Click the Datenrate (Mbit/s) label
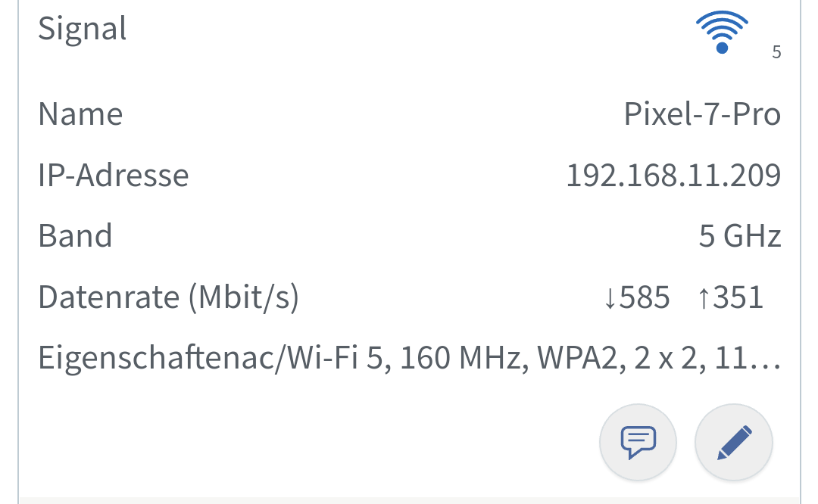Viewport: 818px width, 504px height. (x=168, y=297)
